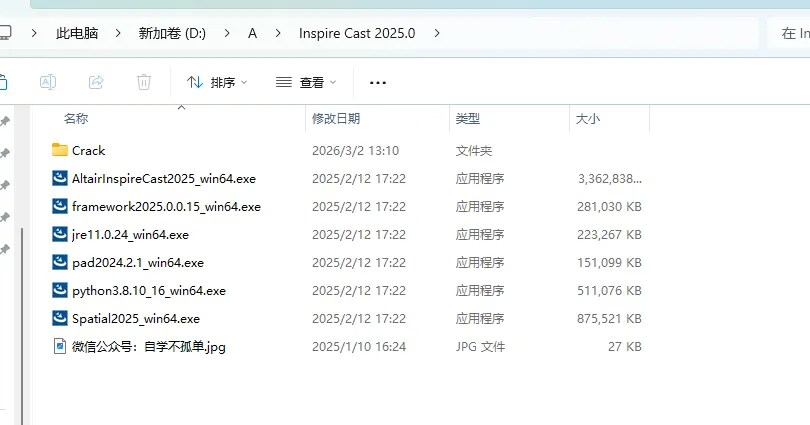Sort by the 名称 column header
This screenshot has width=810, height=425.
76,119
